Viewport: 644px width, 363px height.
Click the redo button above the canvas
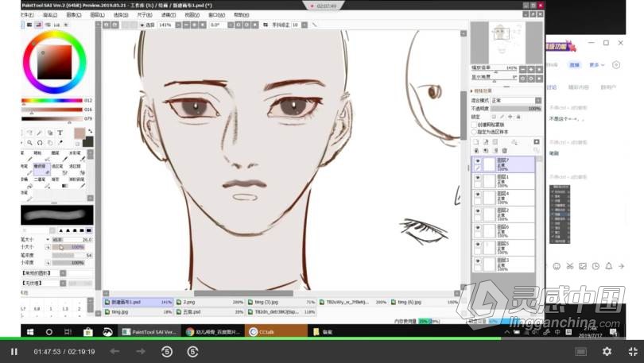click(x=114, y=25)
